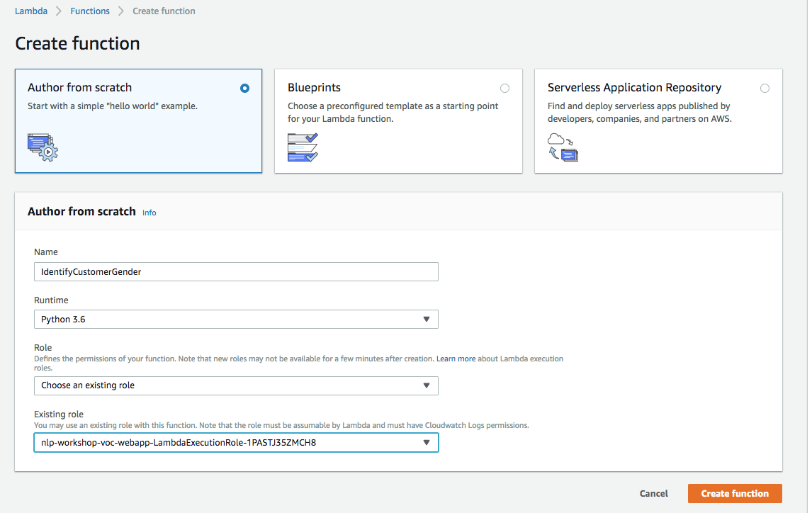Select the Blueprints radio button
Image resolution: width=812 pixels, height=513 pixels.
[x=505, y=89]
